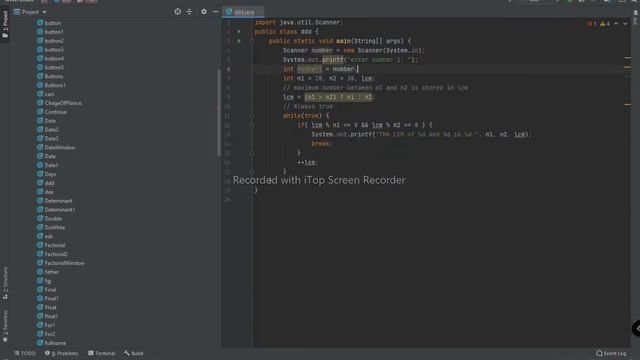Open the Problems tool window
This screenshot has height=360, width=640.
coord(62,353)
